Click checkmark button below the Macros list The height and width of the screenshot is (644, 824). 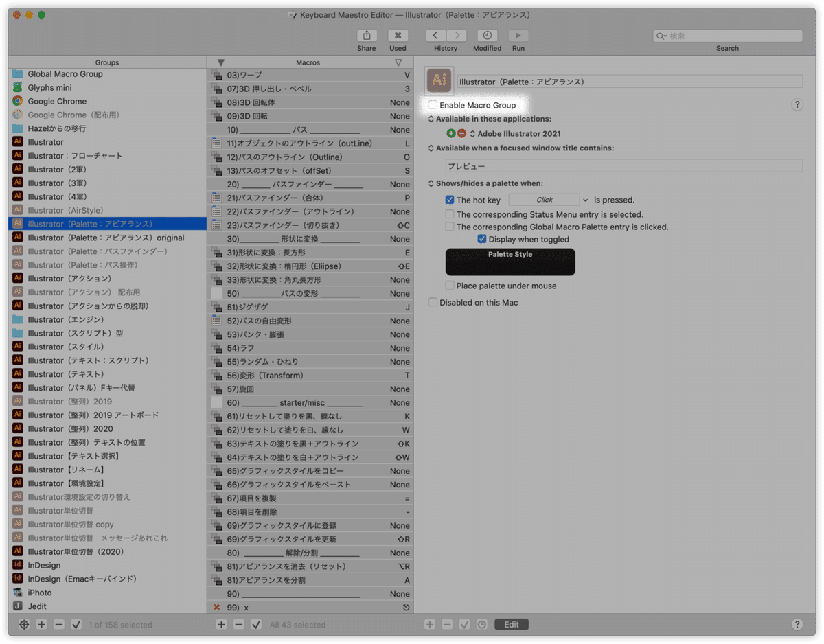[256, 625]
